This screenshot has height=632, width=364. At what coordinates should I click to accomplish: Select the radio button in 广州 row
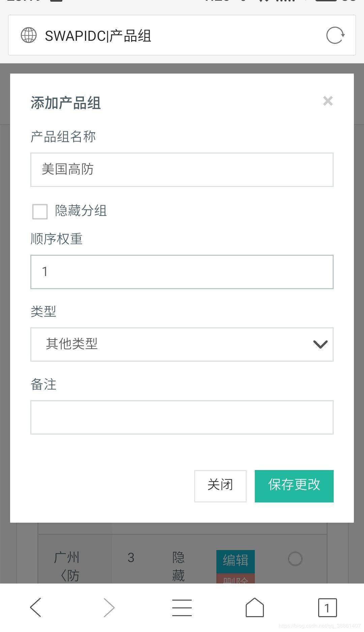tap(295, 559)
